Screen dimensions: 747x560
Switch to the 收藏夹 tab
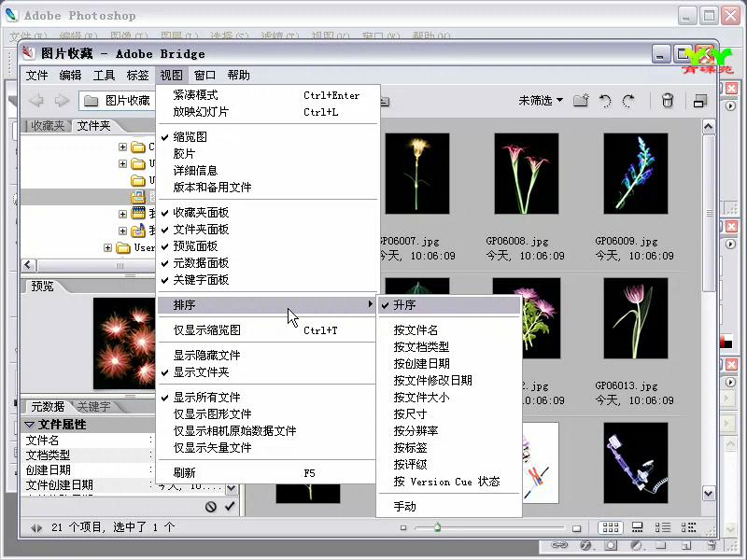point(48,126)
